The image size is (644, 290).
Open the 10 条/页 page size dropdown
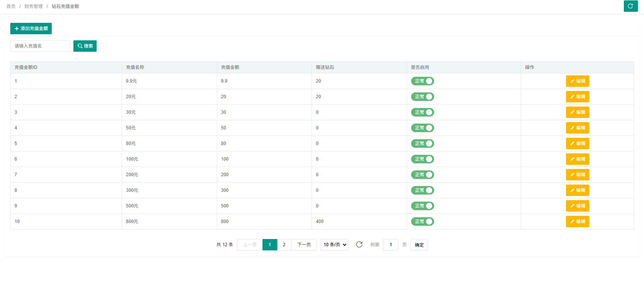[x=334, y=245]
